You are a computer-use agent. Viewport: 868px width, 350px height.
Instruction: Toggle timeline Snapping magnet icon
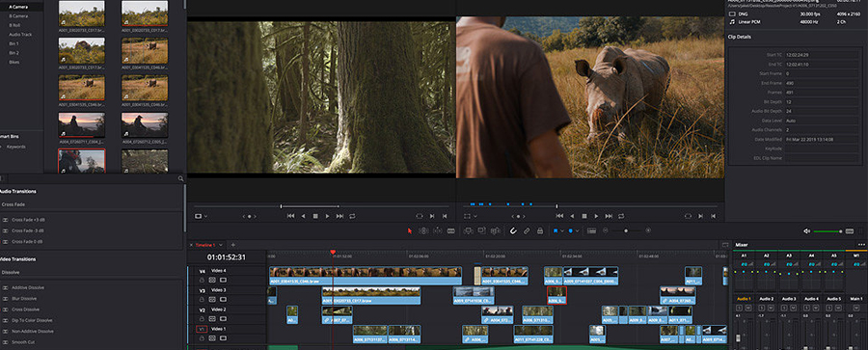[x=513, y=231]
